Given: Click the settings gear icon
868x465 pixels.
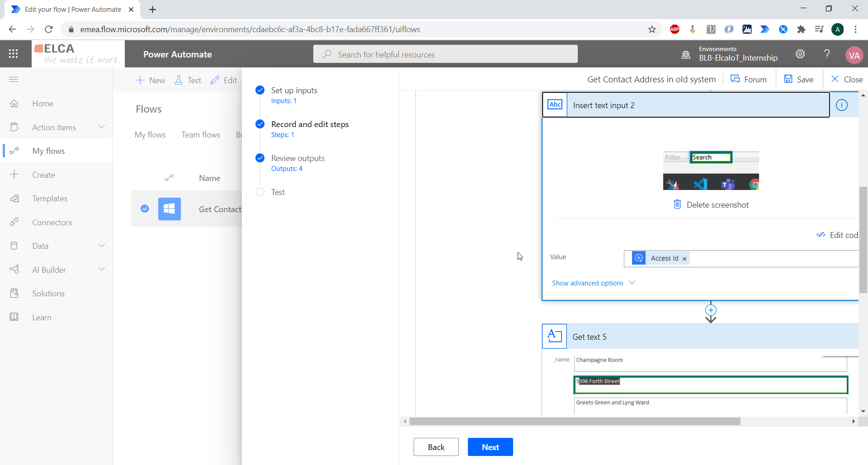Looking at the screenshot, I should point(800,54).
